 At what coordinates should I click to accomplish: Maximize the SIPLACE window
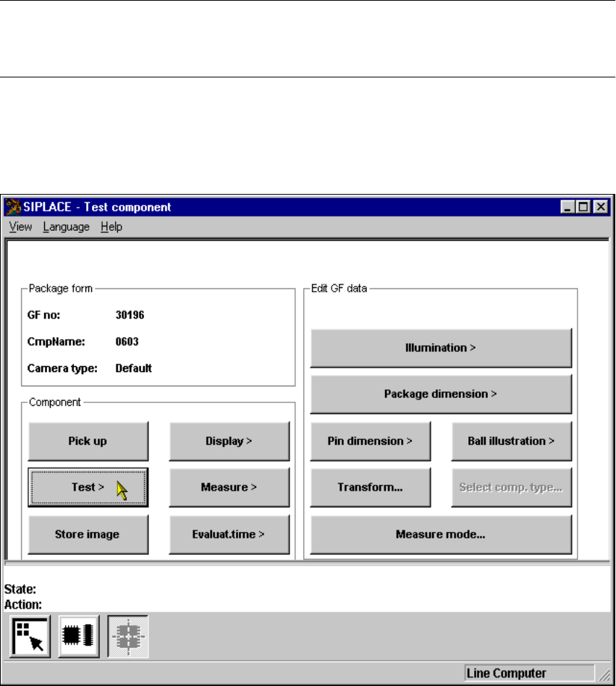pyautogui.click(x=583, y=207)
